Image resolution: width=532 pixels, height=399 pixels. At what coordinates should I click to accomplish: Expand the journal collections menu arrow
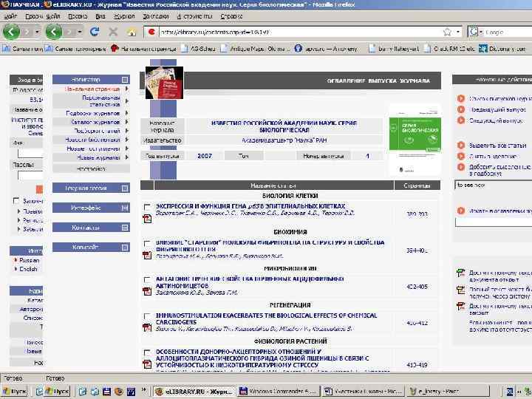(127, 113)
